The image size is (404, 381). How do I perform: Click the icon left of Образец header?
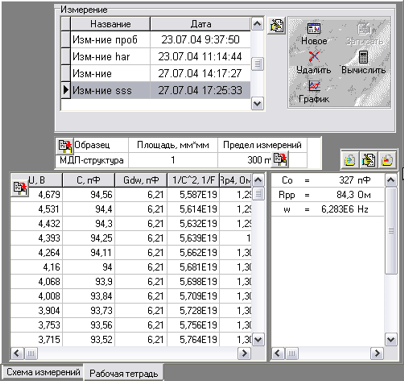tap(65, 146)
